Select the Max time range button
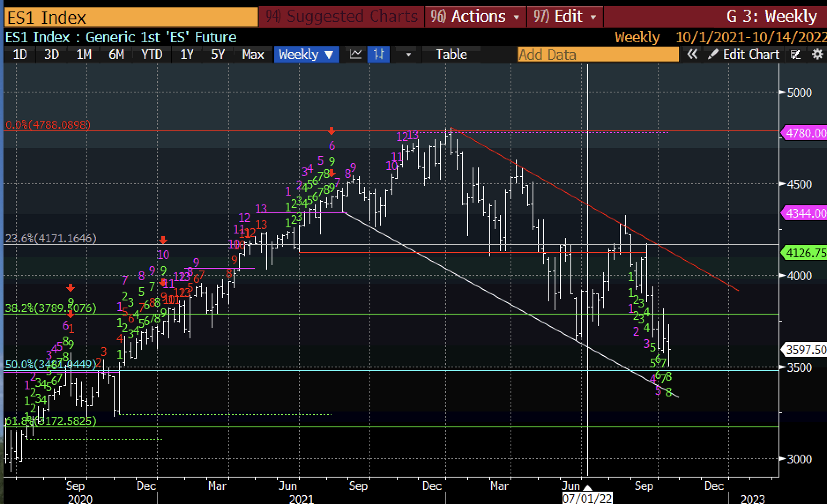This screenshot has width=827, height=504. [x=253, y=55]
